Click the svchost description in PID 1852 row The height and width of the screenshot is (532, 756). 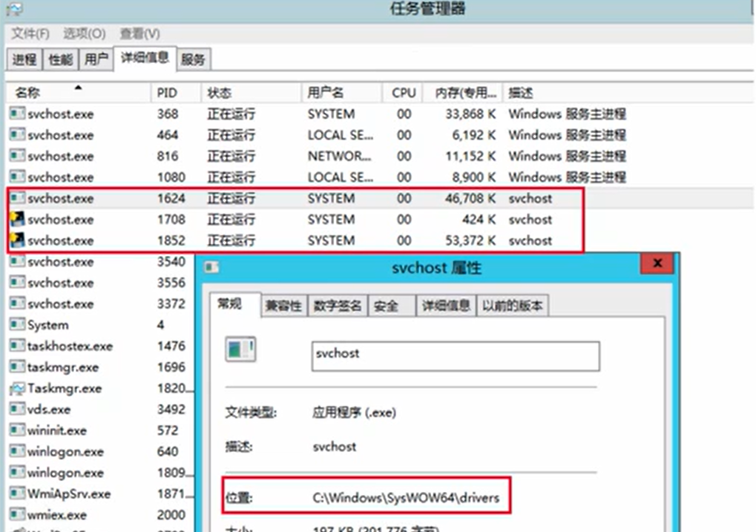coord(530,240)
